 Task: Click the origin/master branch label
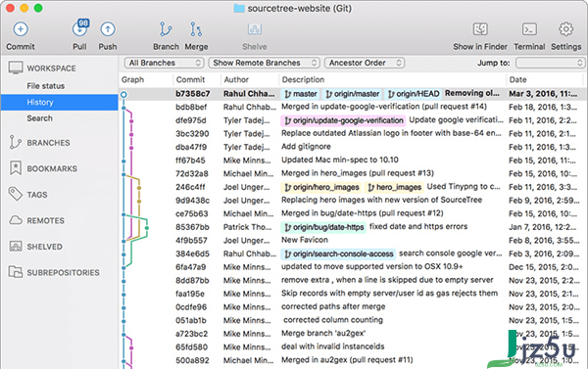pyautogui.click(x=352, y=94)
